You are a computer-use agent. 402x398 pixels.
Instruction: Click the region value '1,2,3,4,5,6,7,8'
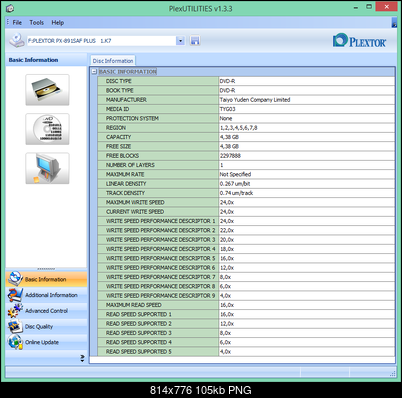click(x=238, y=128)
